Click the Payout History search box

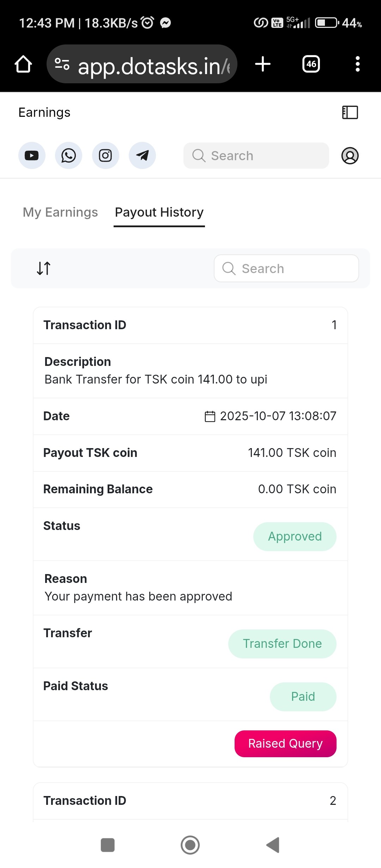[286, 269]
